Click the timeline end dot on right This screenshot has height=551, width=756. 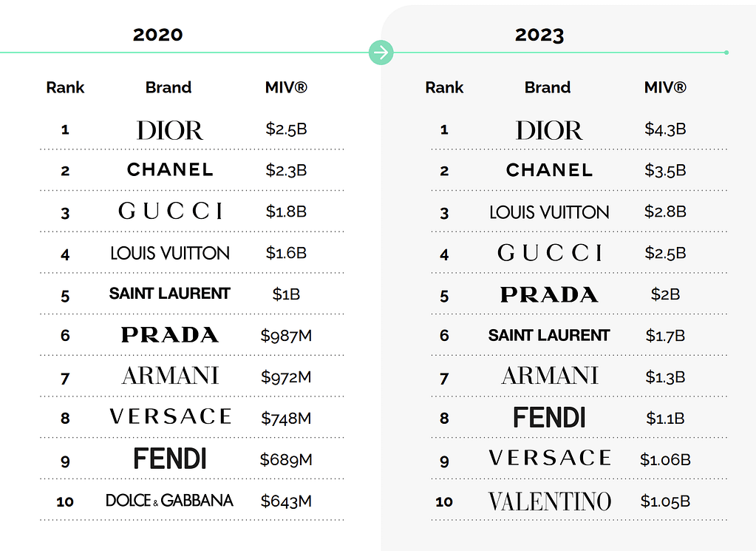tap(726, 53)
